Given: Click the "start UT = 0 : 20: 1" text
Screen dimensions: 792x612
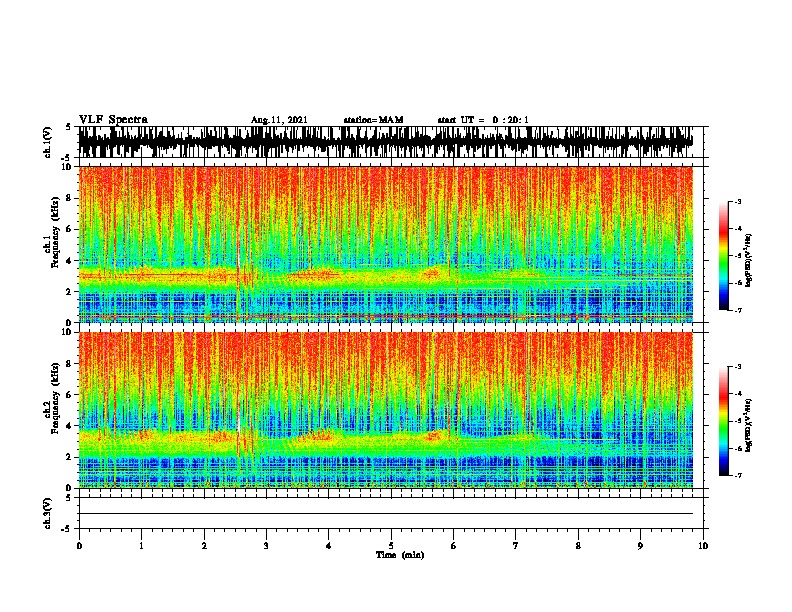Looking at the screenshot, I should click(x=483, y=120).
